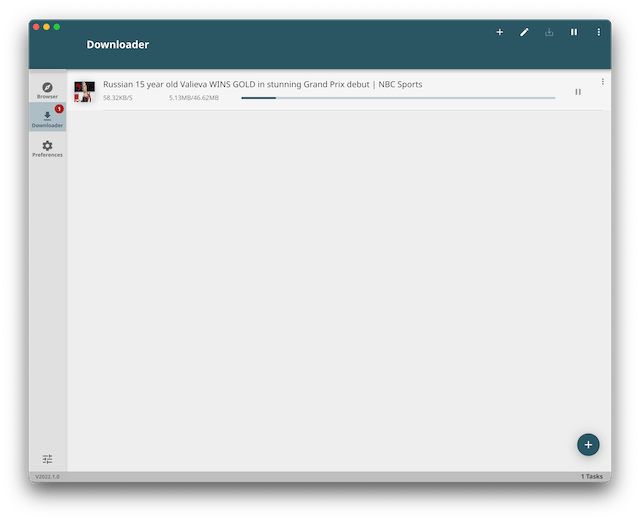
Task: Pause the Valieva video download
Action: point(578,92)
